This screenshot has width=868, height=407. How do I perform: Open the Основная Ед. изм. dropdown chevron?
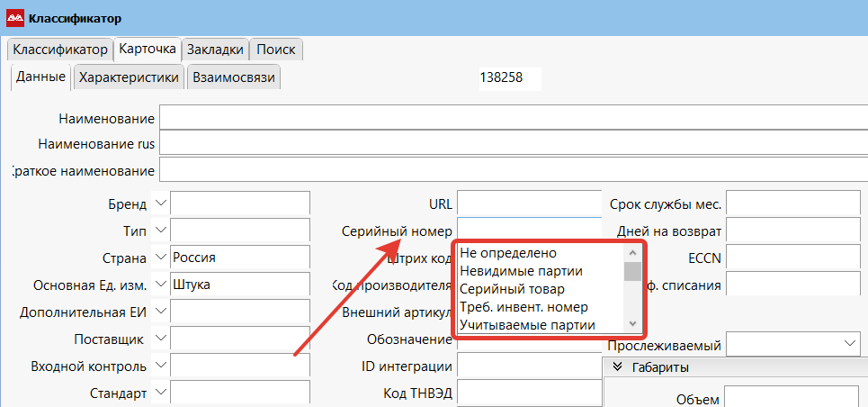(x=160, y=285)
